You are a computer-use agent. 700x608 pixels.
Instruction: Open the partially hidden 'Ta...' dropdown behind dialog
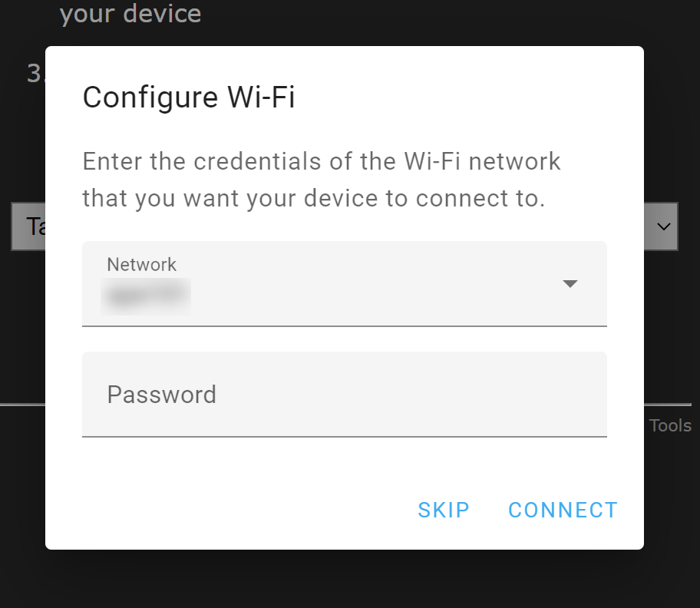pyautogui.click(x=34, y=226)
